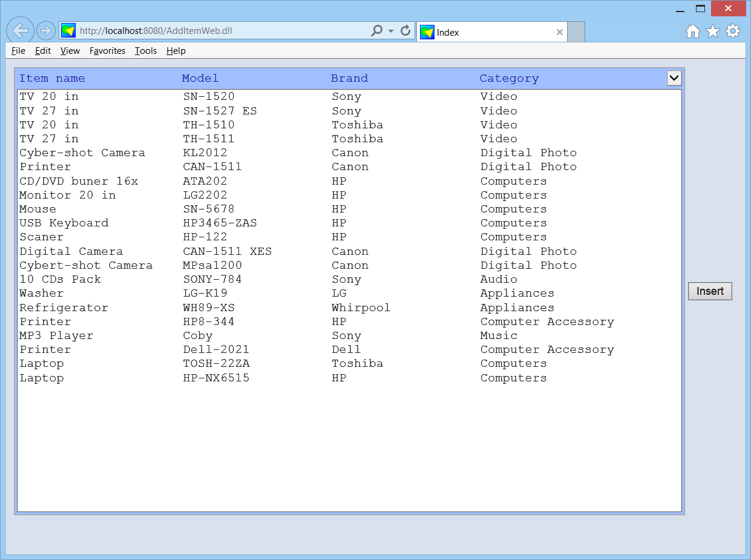This screenshot has width=751, height=560.
Task: Click model Dell-2021
Action: 216,349
